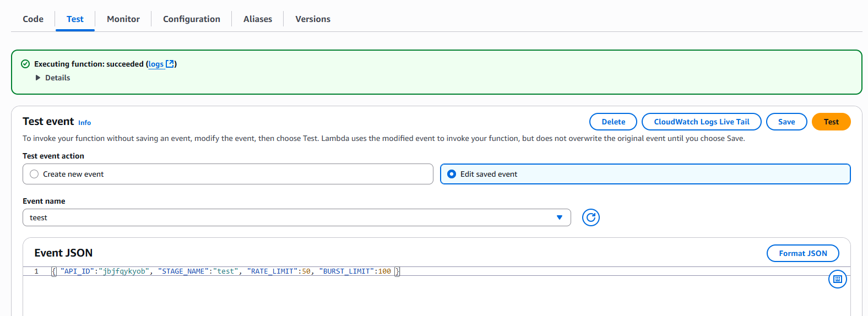This screenshot has height=316, width=868.
Task: Delete the saved test event
Action: coord(614,122)
